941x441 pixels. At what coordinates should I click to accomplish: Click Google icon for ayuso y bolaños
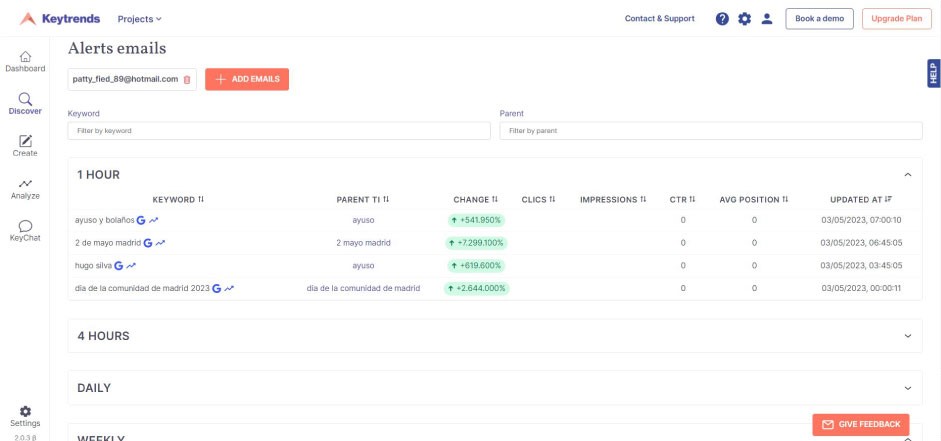pos(141,220)
